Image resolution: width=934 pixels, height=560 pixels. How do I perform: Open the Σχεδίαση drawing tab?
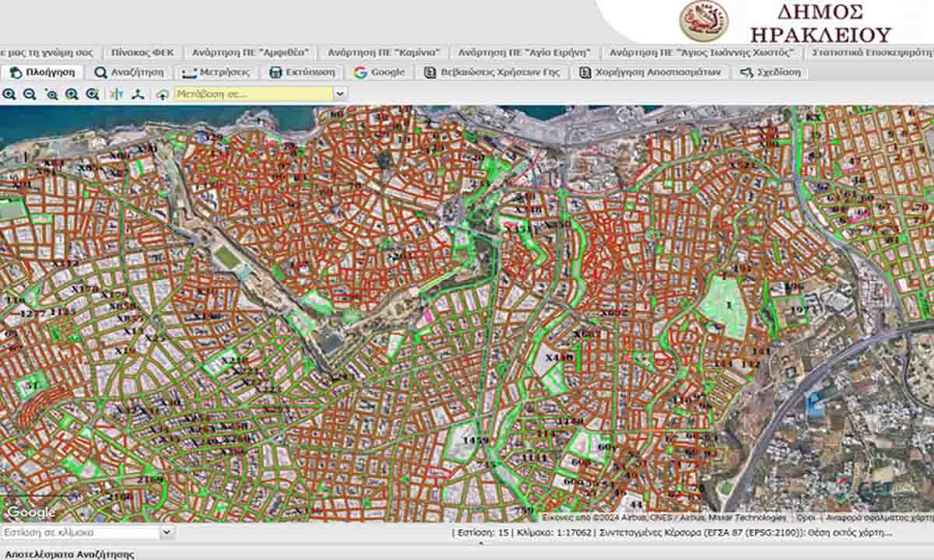click(x=770, y=72)
